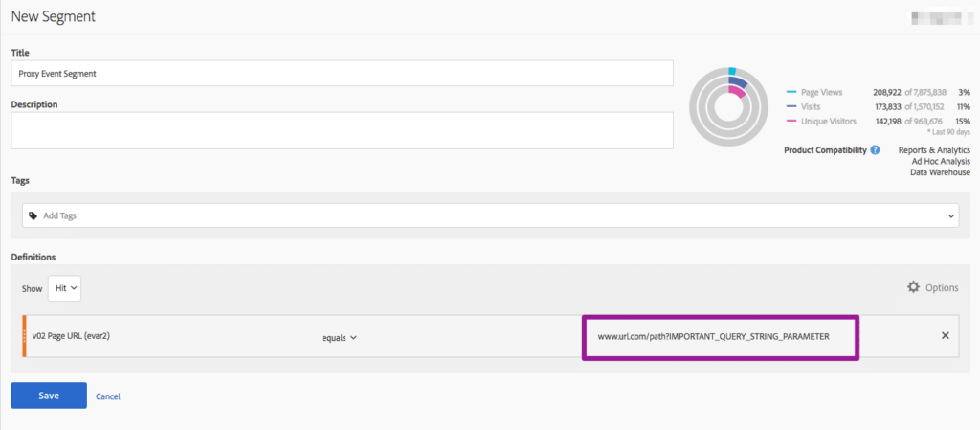The height and width of the screenshot is (430, 980).
Task: Grab the orange rule drag handle
Action: (x=24, y=336)
